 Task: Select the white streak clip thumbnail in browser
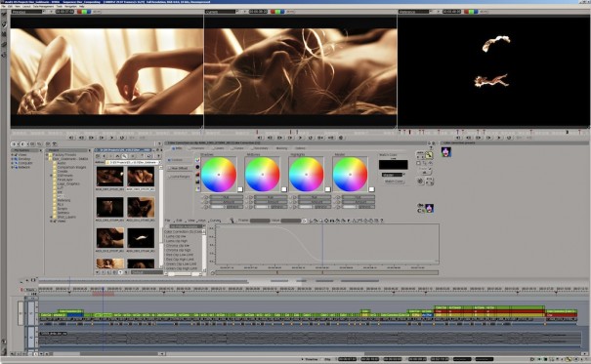point(141,238)
